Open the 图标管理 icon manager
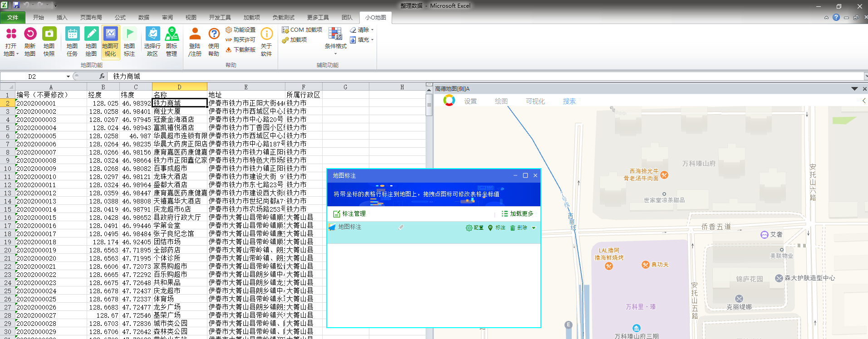The width and height of the screenshot is (868, 339). (172, 41)
